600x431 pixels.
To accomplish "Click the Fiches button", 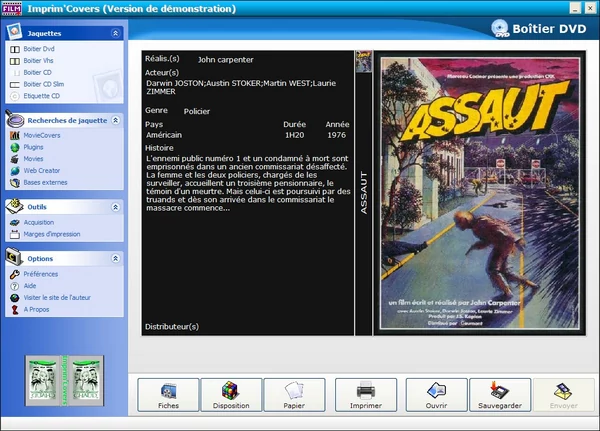I will 168,395.
